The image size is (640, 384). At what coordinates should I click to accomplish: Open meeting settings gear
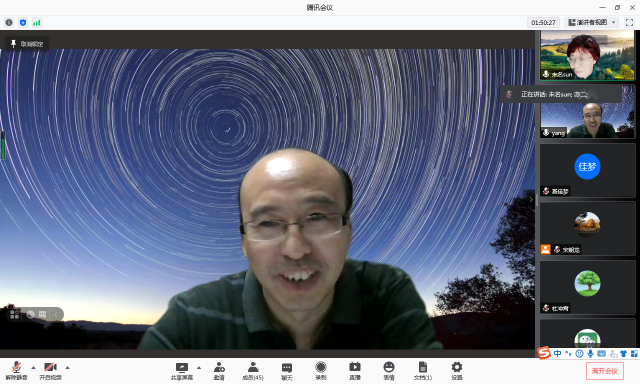[x=457, y=371]
